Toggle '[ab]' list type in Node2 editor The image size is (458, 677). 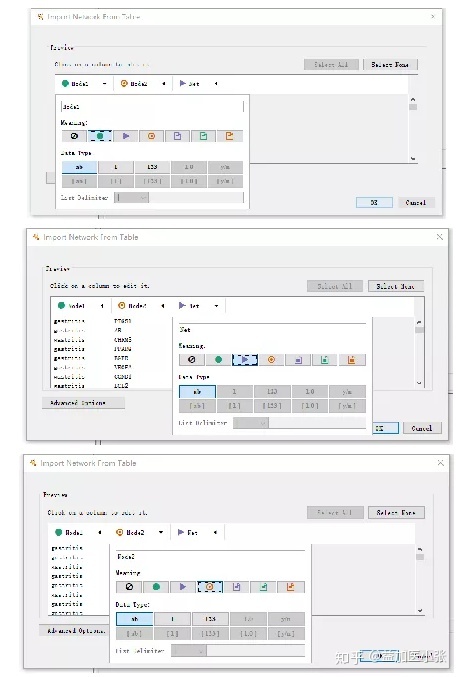click(134, 633)
